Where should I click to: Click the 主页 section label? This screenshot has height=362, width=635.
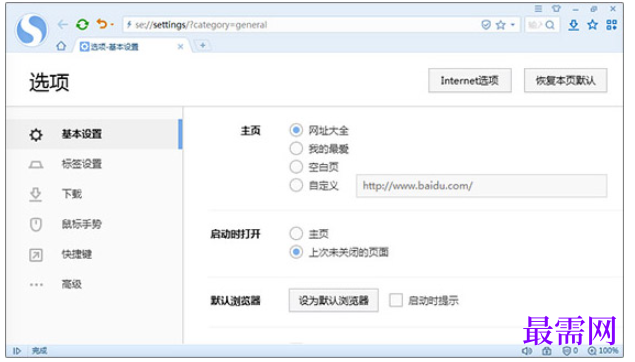tap(250, 130)
